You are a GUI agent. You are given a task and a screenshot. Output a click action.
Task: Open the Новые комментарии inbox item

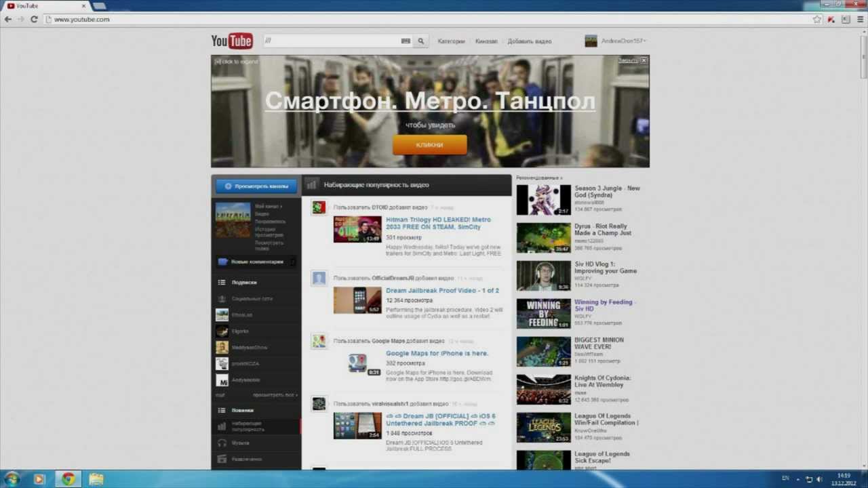coord(256,262)
